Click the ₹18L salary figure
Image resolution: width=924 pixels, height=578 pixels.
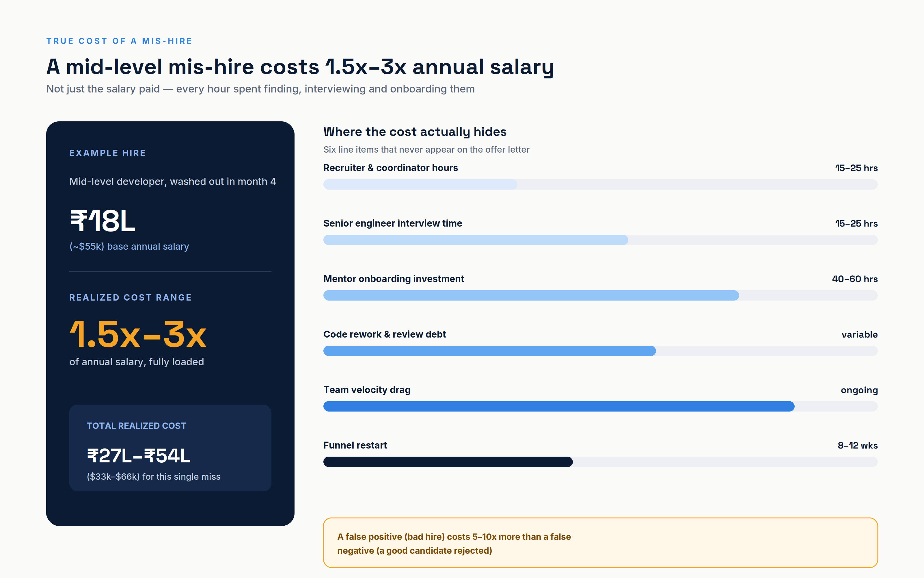click(x=102, y=221)
